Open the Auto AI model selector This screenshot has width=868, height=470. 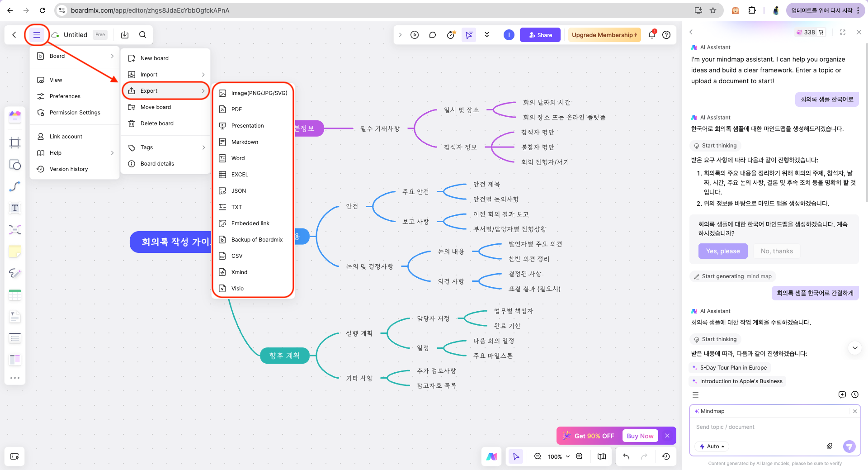pyautogui.click(x=712, y=446)
